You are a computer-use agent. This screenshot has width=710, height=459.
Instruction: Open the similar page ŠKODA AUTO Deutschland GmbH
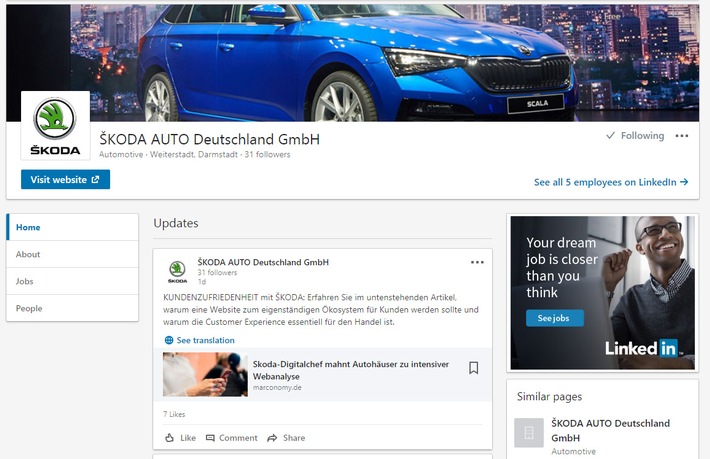pyautogui.click(x=610, y=430)
